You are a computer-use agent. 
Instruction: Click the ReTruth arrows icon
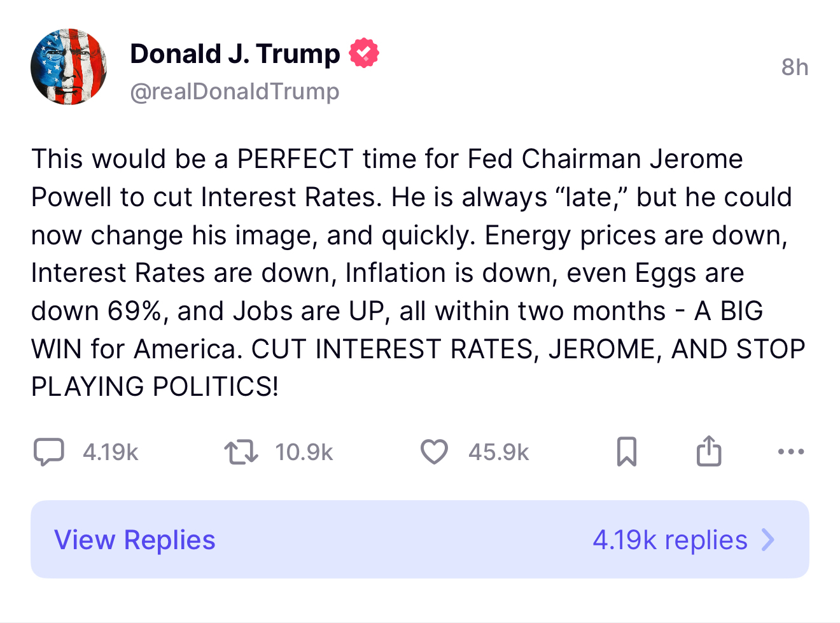[241, 452]
